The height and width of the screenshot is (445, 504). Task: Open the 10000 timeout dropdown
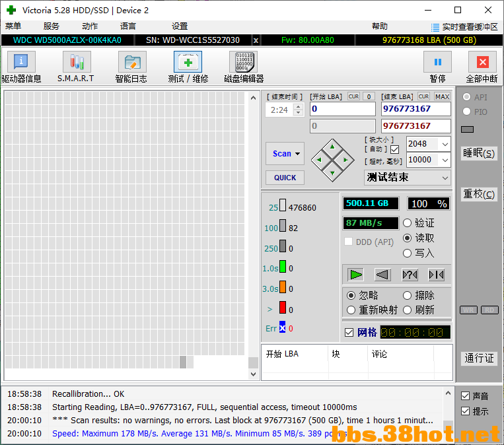[x=445, y=160]
